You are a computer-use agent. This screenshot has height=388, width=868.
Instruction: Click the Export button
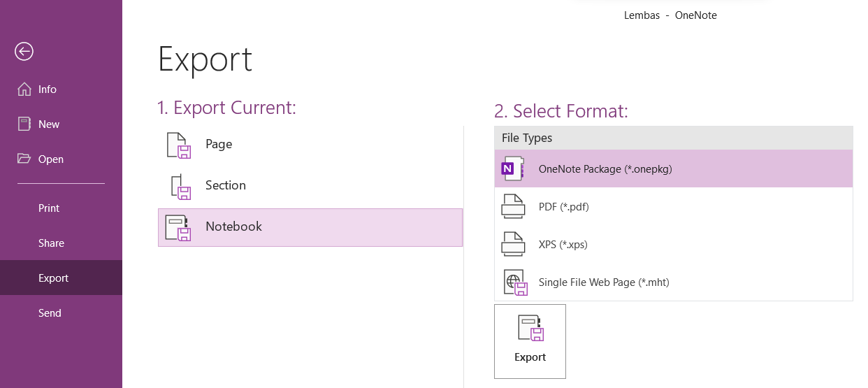[530, 341]
